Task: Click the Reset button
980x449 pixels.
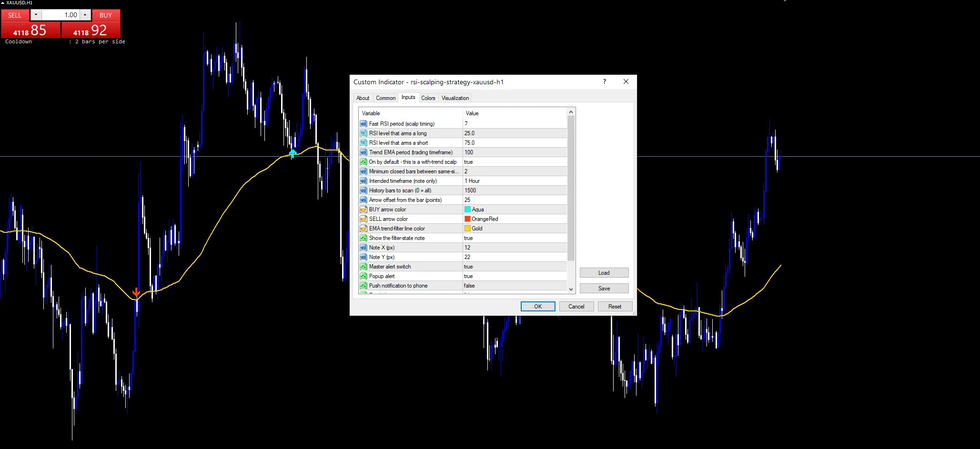Action: pyautogui.click(x=615, y=307)
